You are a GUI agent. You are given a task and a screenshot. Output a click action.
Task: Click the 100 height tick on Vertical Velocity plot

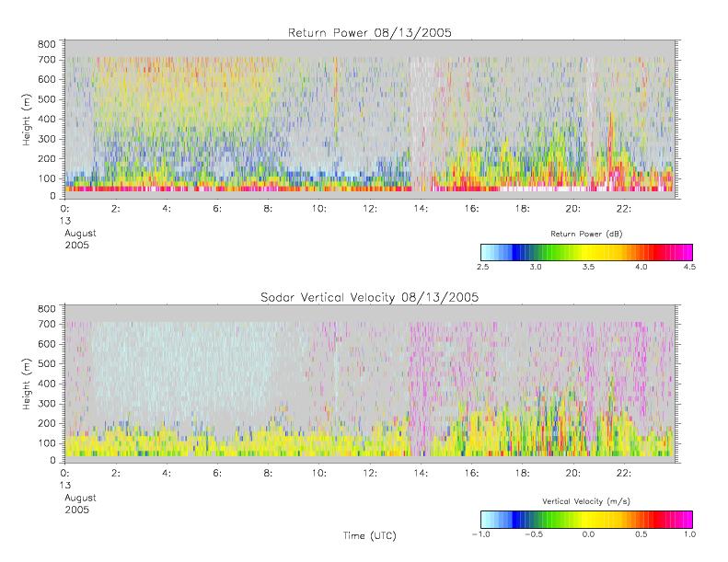[x=46, y=443]
